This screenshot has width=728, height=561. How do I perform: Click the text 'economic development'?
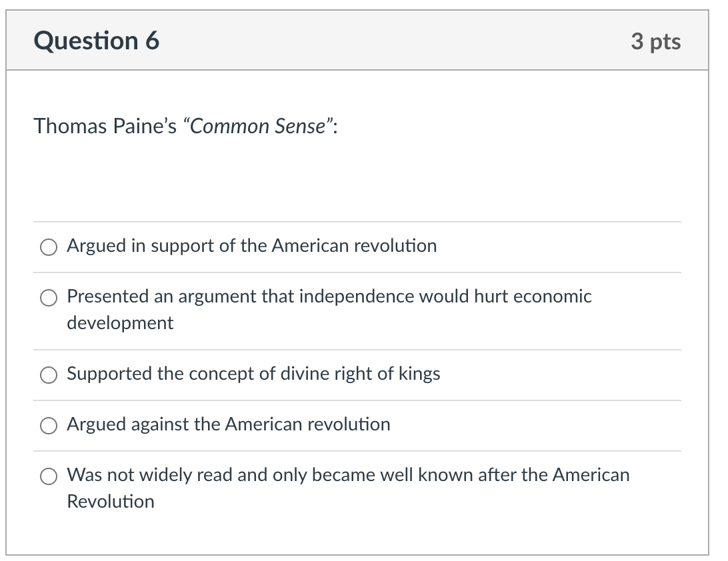pyautogui.click(x=120, y=323)
